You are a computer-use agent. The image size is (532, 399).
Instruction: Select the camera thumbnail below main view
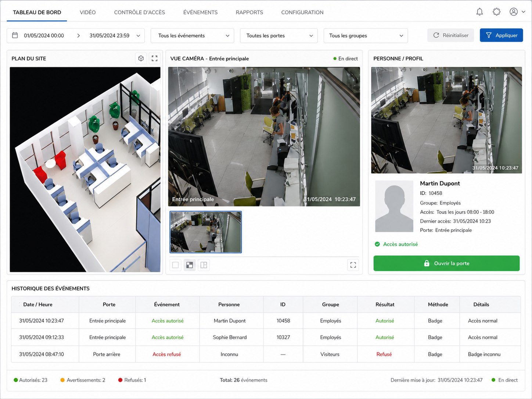206,232
